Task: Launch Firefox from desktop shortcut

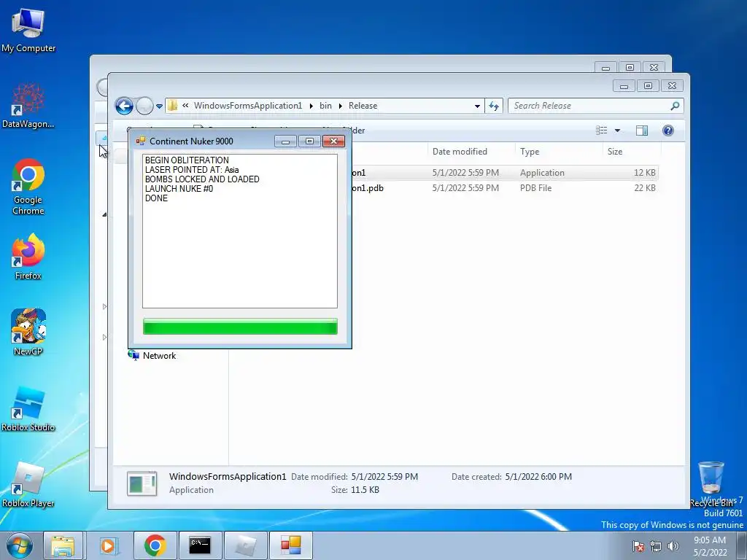Action: click(x=28, y=256)
